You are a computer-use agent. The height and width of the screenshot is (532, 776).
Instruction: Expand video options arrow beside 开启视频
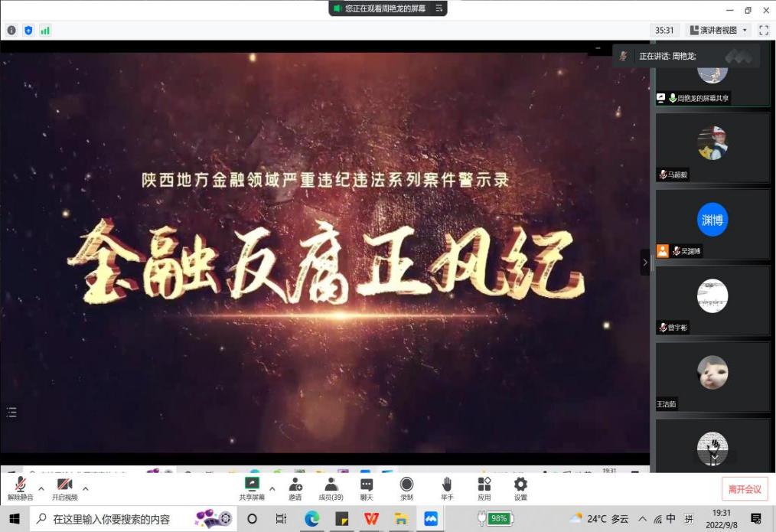click(x=85, y=488)
